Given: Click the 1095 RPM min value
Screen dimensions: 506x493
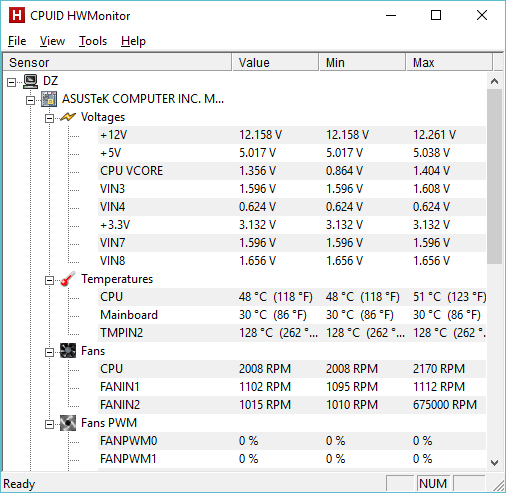Looking at the screenshot, I should click(352, 387).
